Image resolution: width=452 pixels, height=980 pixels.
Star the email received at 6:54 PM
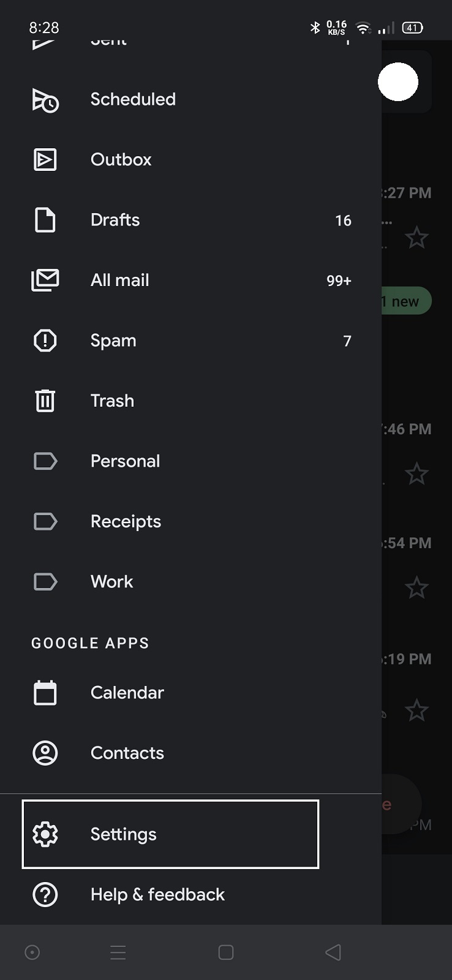pos(416,588)
